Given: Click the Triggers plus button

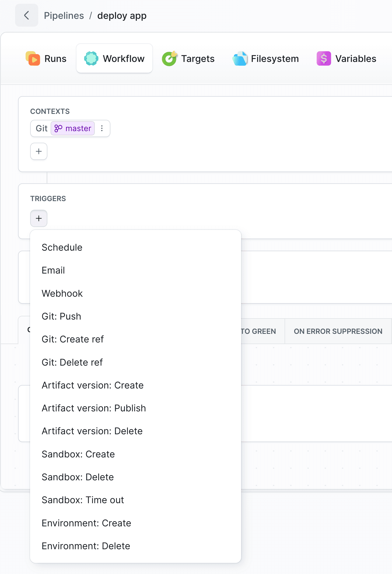Looking at the screenshot, I should click(x=39, y=218).
